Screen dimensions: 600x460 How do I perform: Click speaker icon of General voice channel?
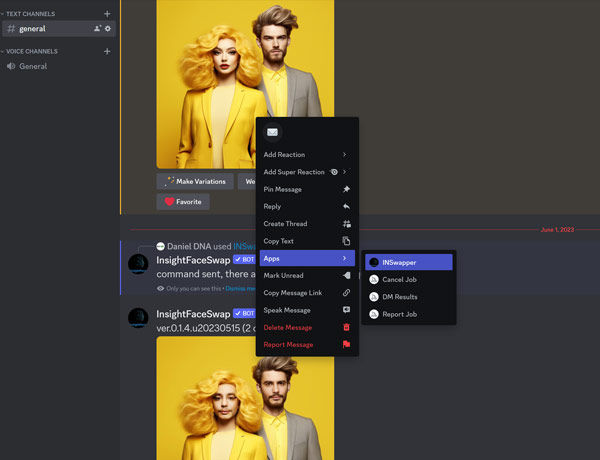click(x=11, y=66)
